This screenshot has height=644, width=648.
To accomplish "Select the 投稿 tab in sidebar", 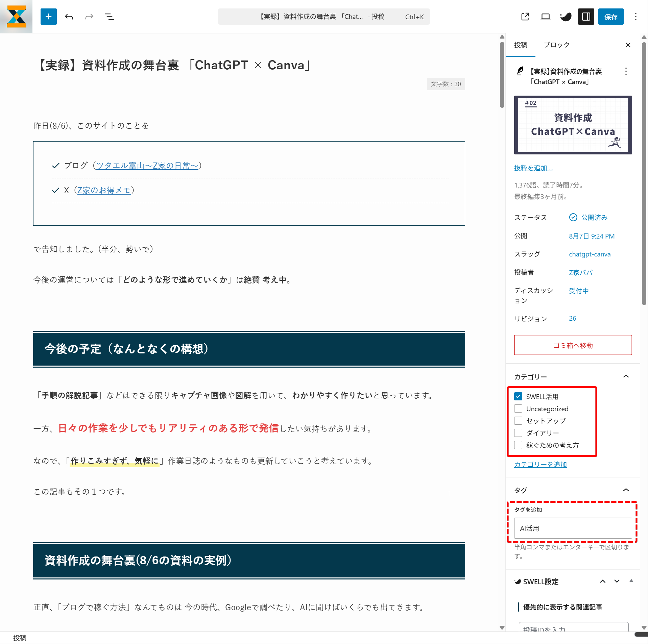I will point(521,45).
